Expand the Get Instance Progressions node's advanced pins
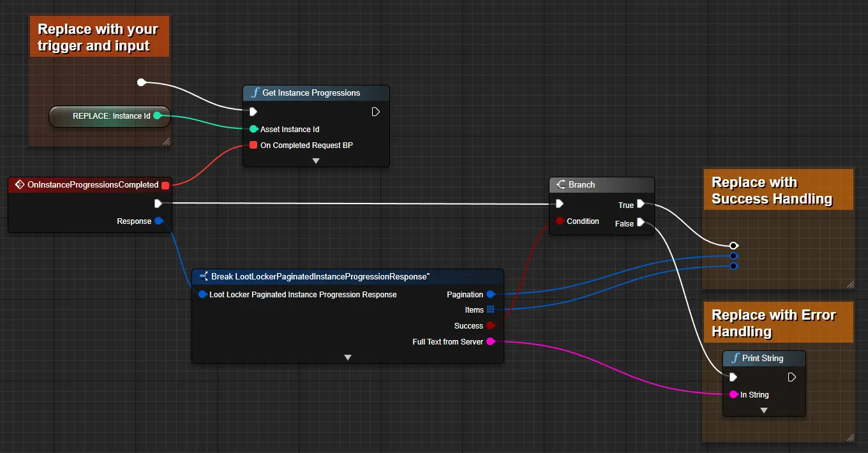This screenshot has width=868, height=453. (315, 161)
